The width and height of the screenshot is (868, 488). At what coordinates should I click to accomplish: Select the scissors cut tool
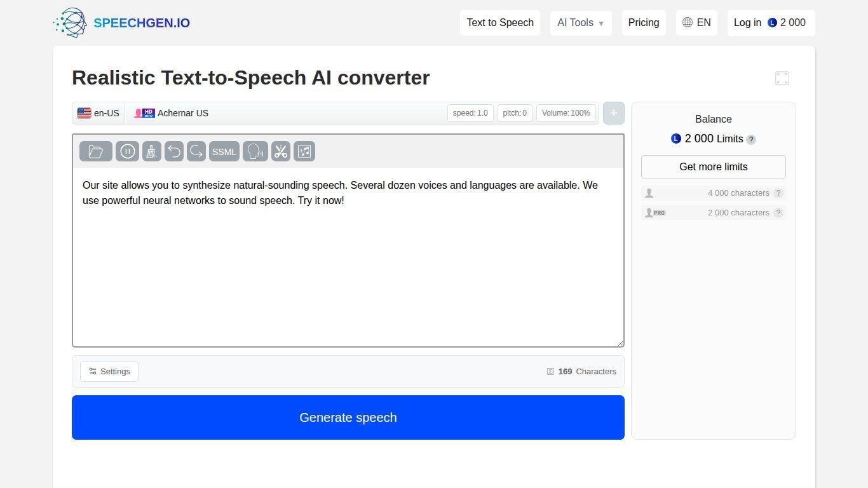pos(281,151)
